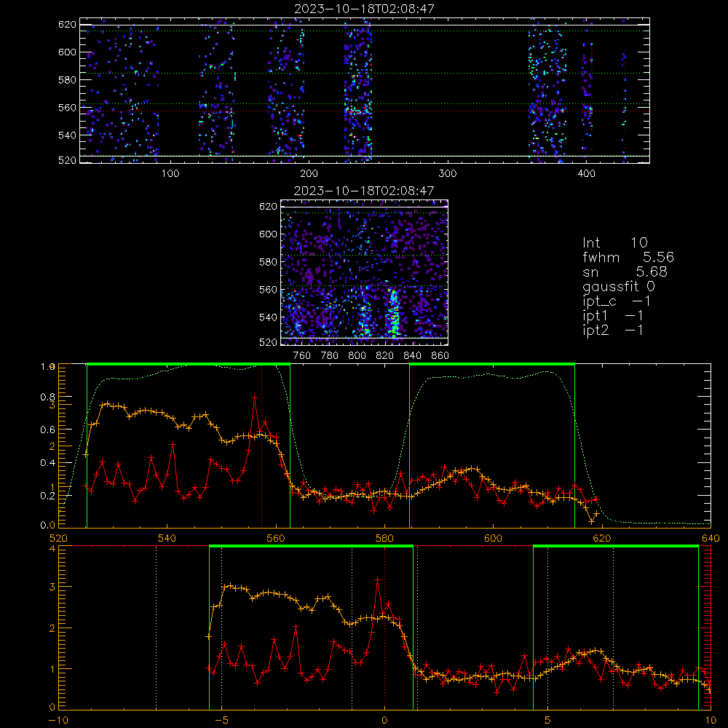Screen dimensions: 728x728
Task: Click y-axis label 580 on middle image
Action: coord(269,262)
